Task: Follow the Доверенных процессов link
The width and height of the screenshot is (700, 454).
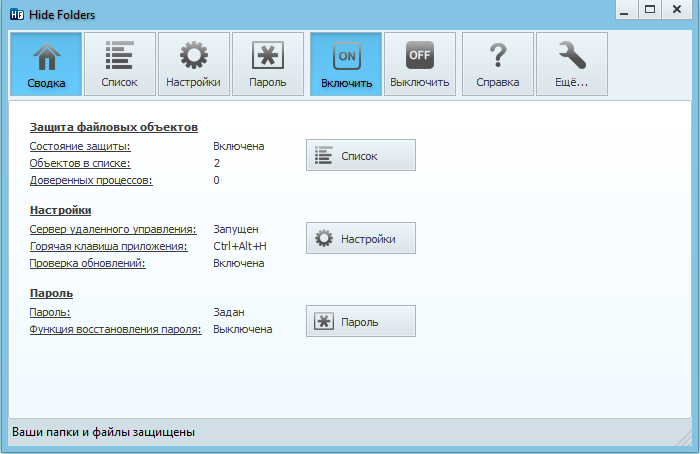Action: coord(91,180)
